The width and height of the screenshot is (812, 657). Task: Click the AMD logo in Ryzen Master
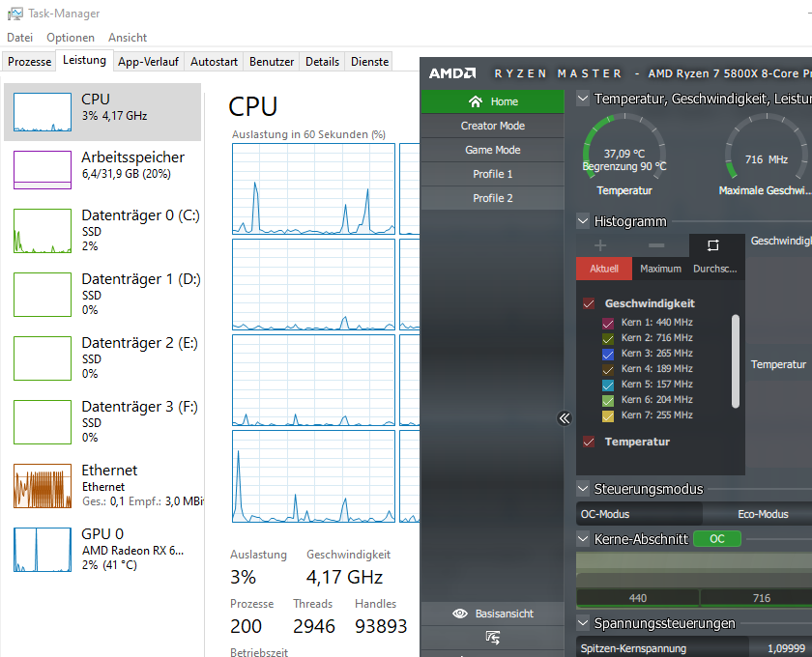point(452,73)
